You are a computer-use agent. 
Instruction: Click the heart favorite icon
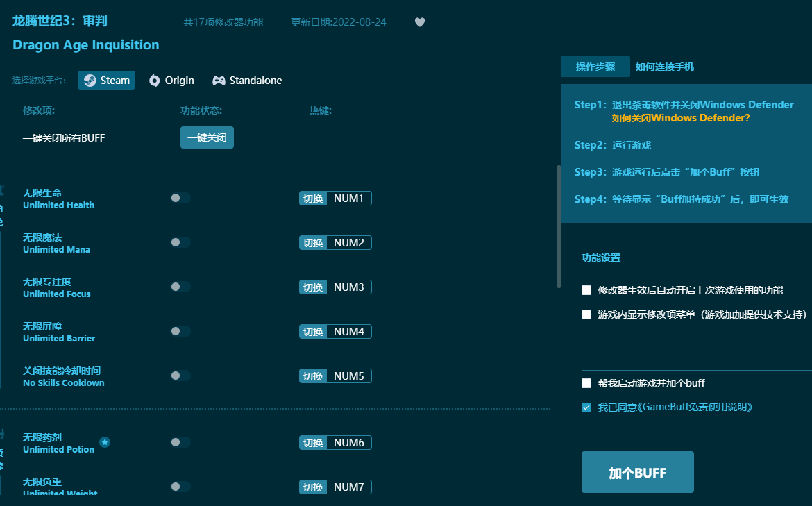tap(420, 22)
